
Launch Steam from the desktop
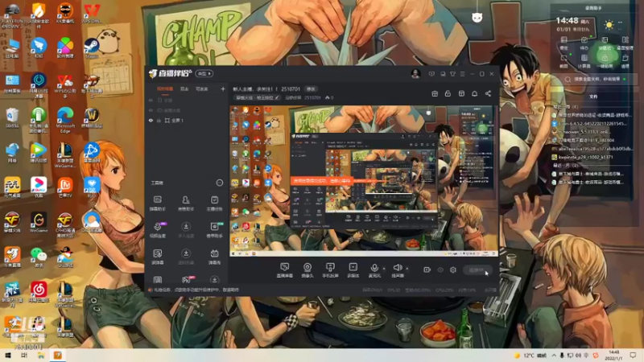(x=91, y=48)
